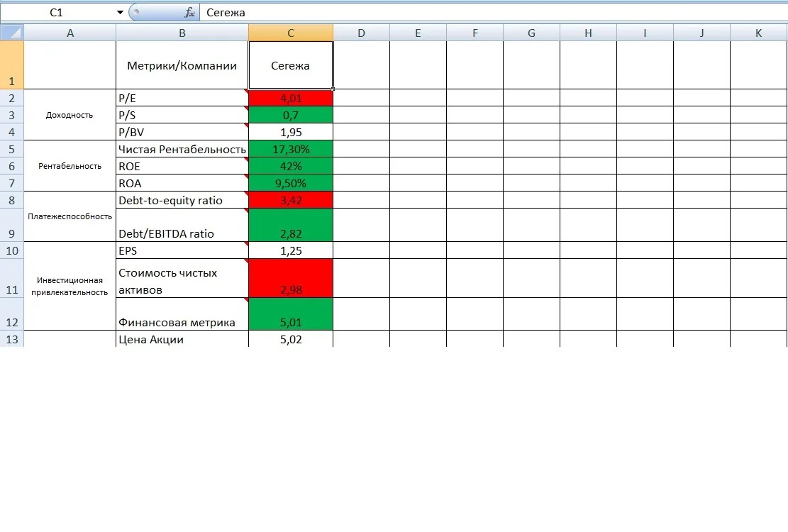The height and width of the screenshot is (532, 788).
Task: Click the Debt-to-equity ratio cell
Action: (x=182, y=200)
